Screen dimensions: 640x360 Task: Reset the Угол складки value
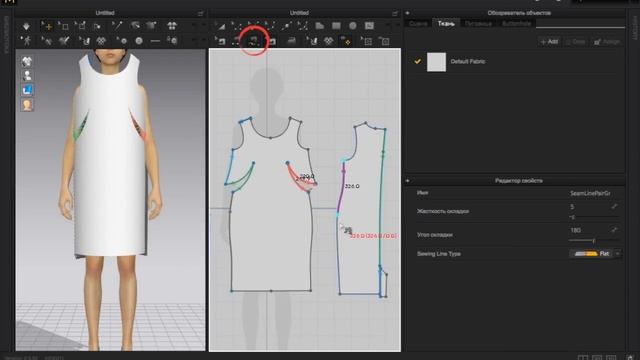tap(614, 230)
